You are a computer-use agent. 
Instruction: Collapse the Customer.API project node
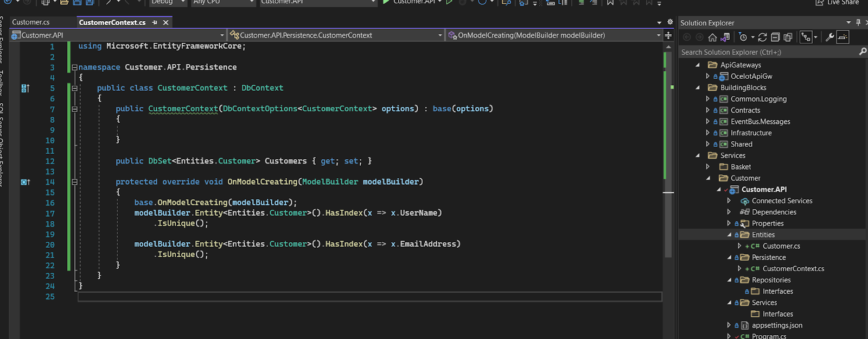(x=719, y=190)
